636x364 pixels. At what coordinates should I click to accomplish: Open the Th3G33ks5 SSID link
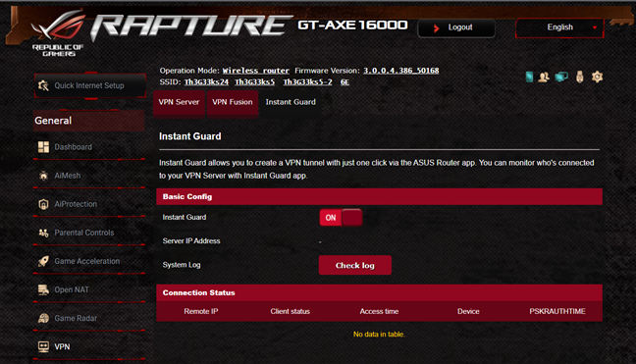[x=254, y=82]
